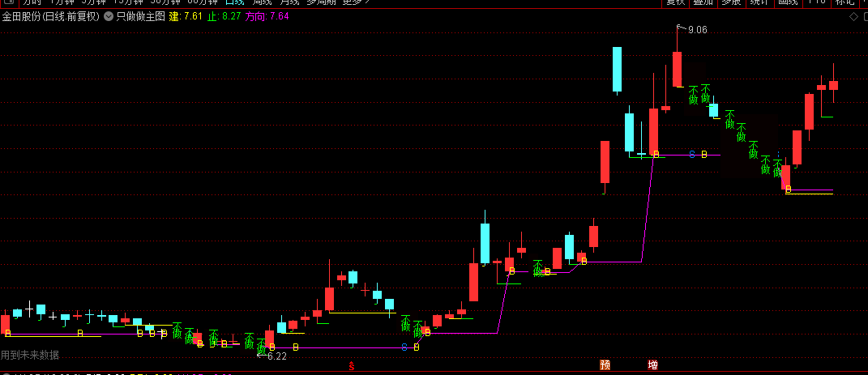Click the blue S signal on the lowest purple line

[404, 347]
